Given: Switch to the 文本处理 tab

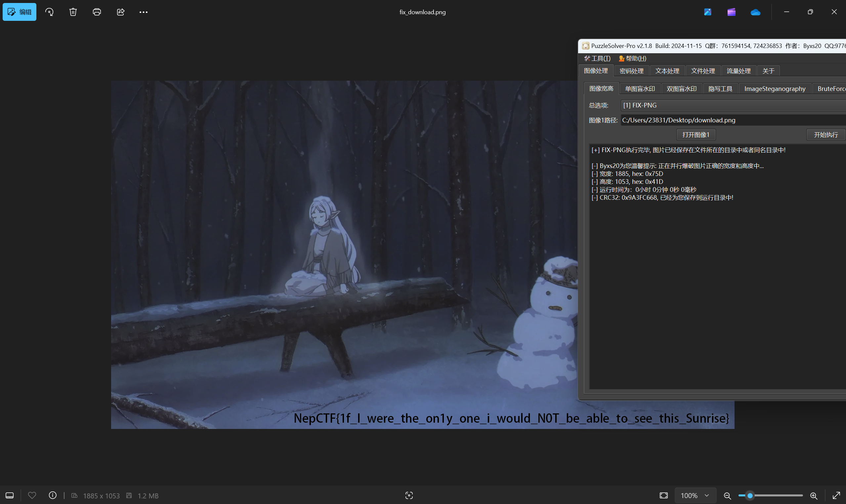Looking at the screenshot, I should click(x=667, y=71).
